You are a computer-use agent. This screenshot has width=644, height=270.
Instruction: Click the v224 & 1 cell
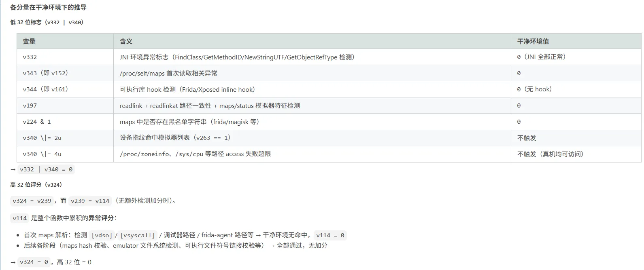[x=37, y=122]
